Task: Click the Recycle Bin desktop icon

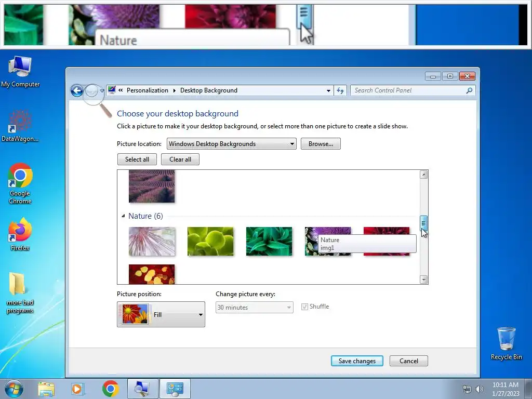Action: coord(506,343)
